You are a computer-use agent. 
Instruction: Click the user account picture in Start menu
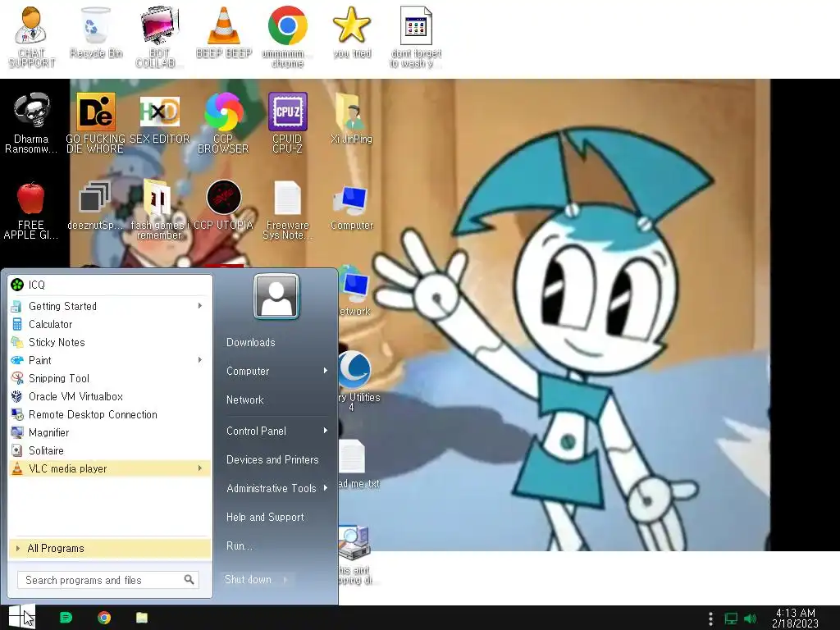pyautogui.click(x=276, y=296)
